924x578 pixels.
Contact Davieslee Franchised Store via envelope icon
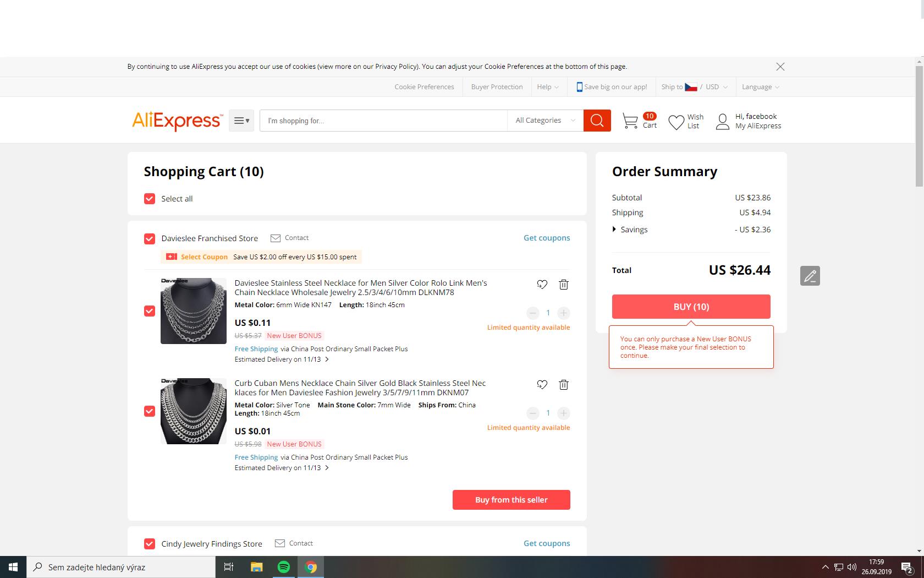tap(276, 238)
